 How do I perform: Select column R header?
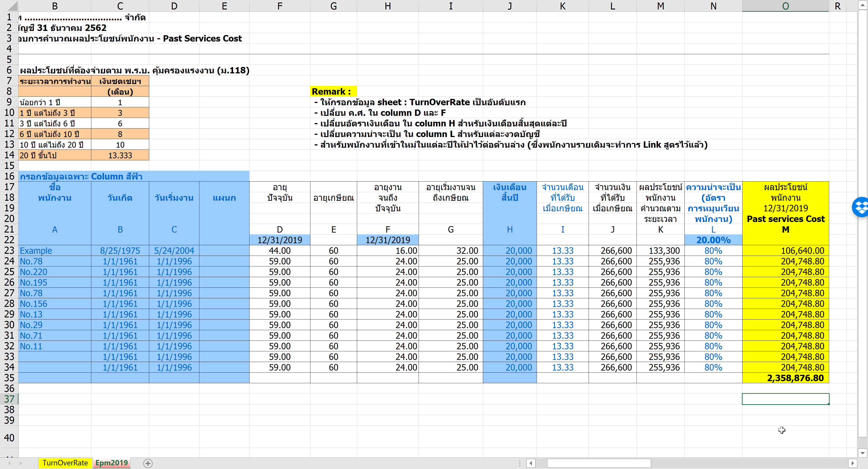pos(838,6)
